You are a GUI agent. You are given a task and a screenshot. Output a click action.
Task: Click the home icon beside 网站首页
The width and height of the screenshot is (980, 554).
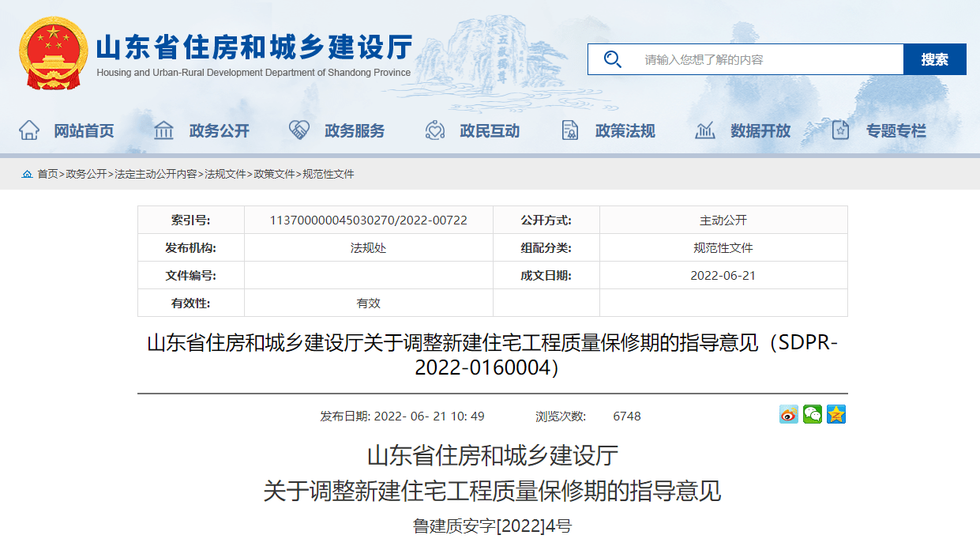(x=29, y=130)
